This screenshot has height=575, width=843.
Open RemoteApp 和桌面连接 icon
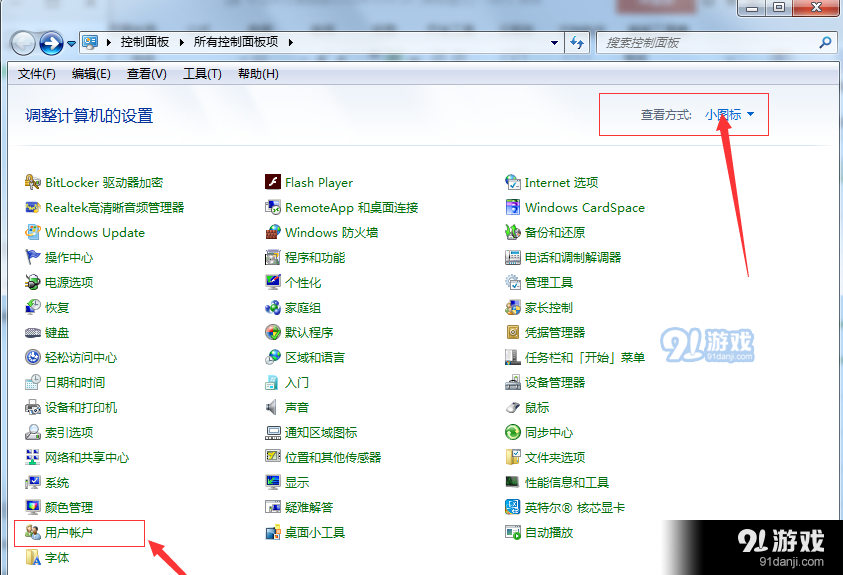pyautogui.click(x=273, y=207)
